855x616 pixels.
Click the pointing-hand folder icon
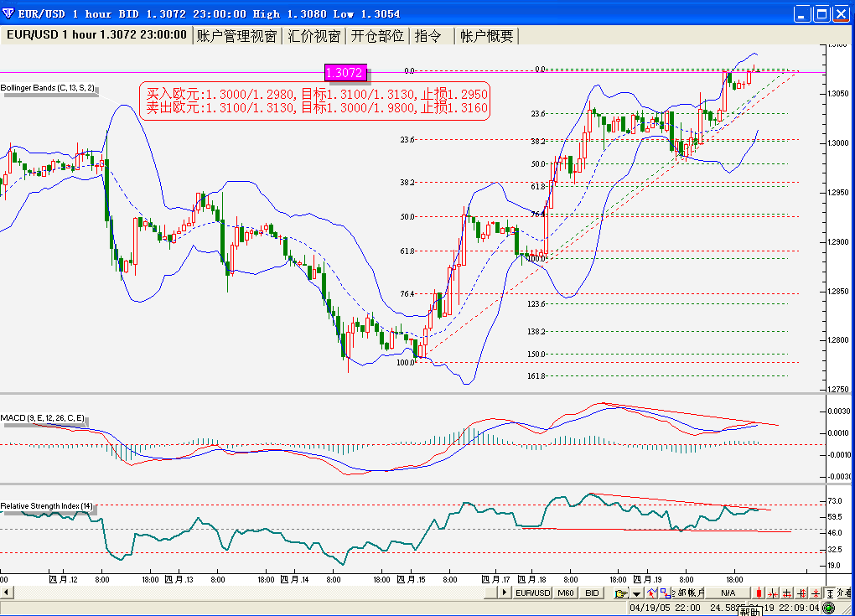(x=621, y=593)
